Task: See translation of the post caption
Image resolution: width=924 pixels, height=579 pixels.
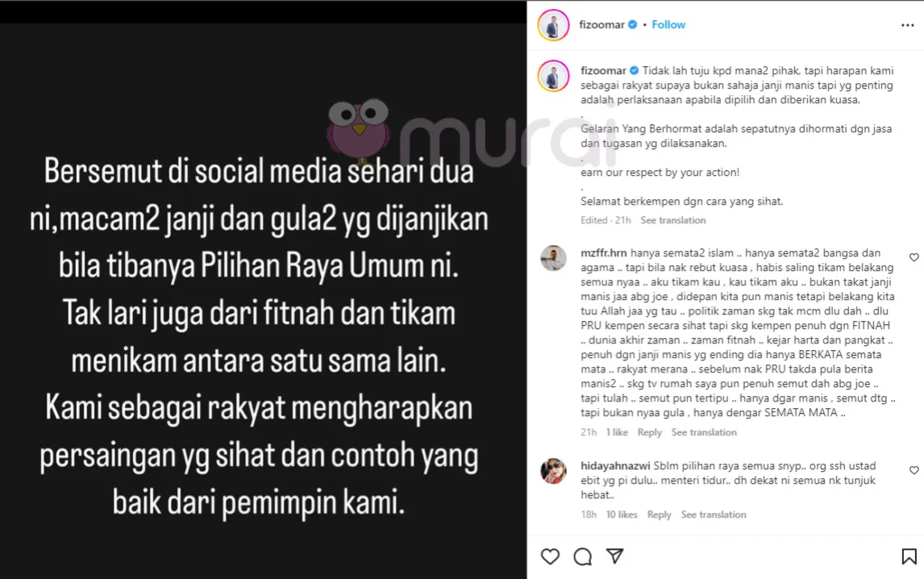Action: (x=673, y=220)
